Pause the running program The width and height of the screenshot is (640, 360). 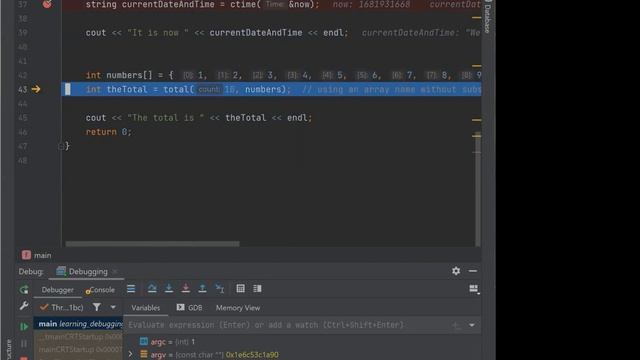tap(24, 344)
